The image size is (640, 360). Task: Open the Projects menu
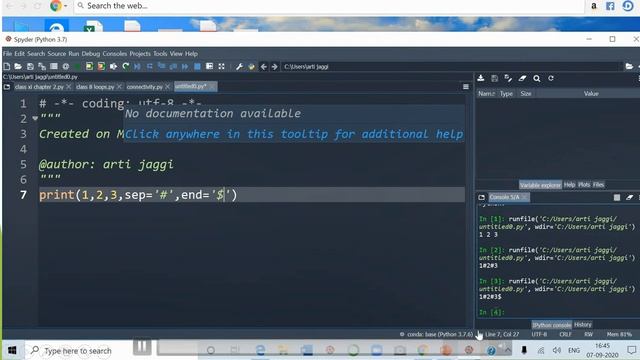coord(140,53)
